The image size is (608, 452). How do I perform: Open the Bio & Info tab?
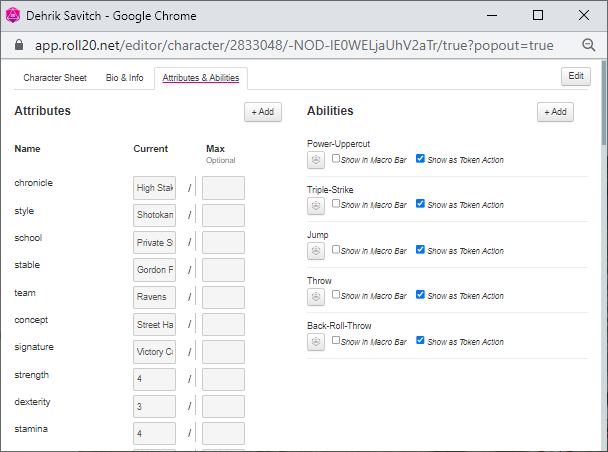[125, 78]
